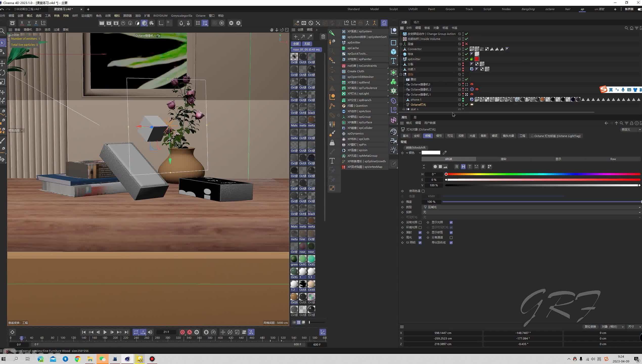Toggle the Z axis lock
This screenshot has height=364, width=642.
pyautogui.click(x=36, y=23)
